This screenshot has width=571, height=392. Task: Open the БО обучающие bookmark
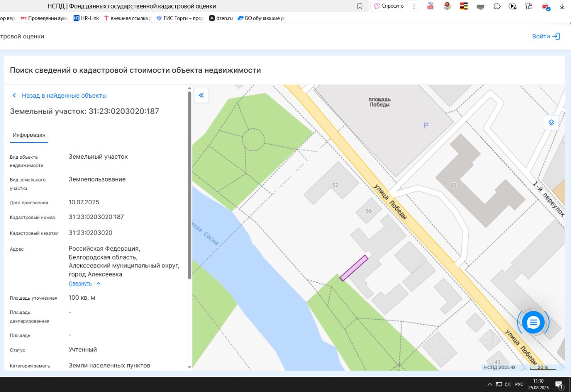point(261,18)
